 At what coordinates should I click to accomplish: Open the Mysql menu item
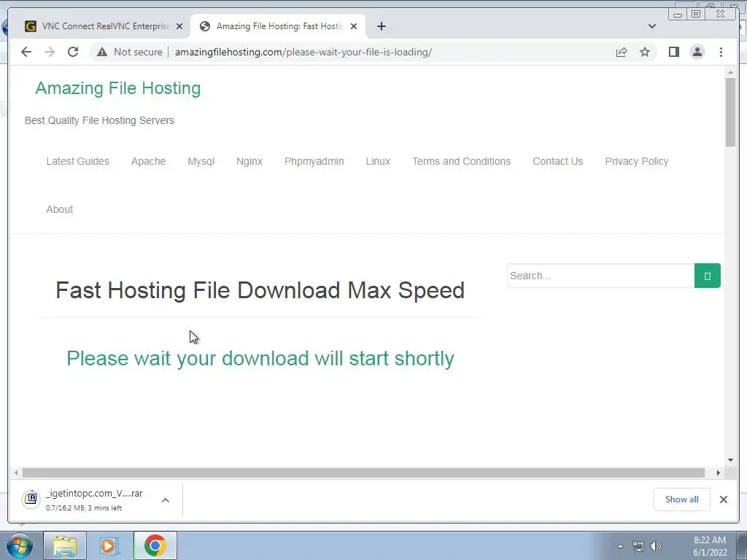pyautogui.click(x=201, y=161)
